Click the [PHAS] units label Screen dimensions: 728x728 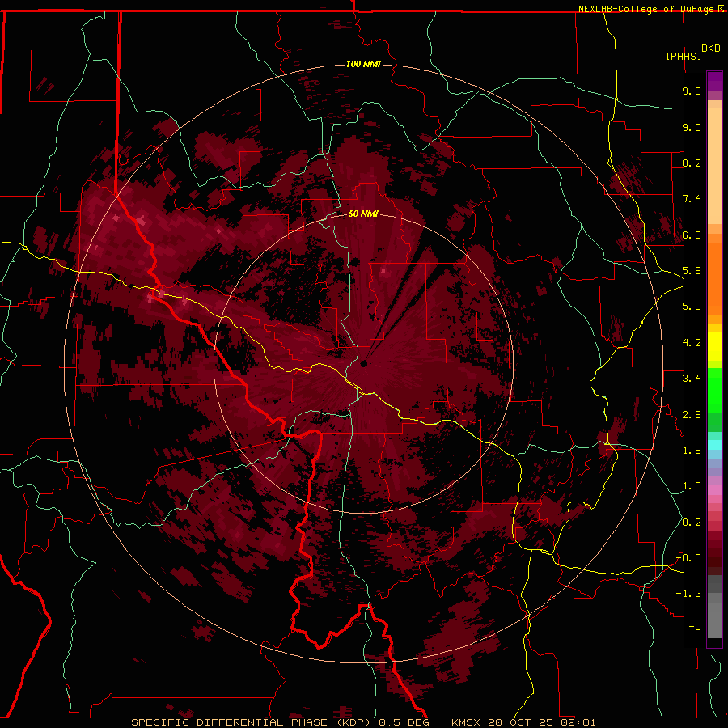(x=684, y=56)
